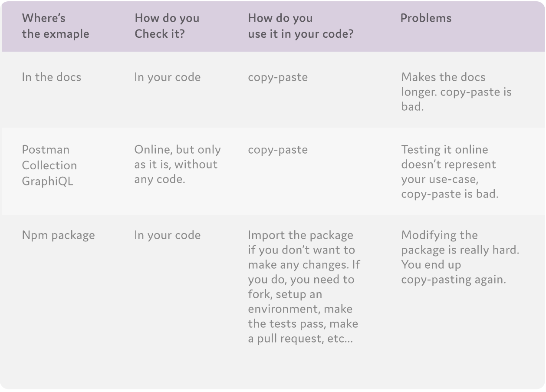Click "copy-paste" in the docs row
546x392 pixels.
pyautogui.click(x=278, y=77)
